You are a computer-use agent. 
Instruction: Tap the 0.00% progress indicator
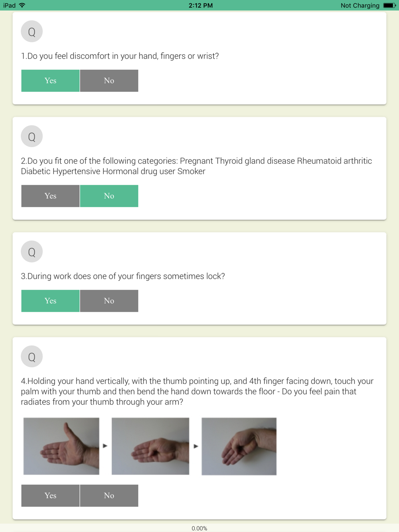(199, 528)
